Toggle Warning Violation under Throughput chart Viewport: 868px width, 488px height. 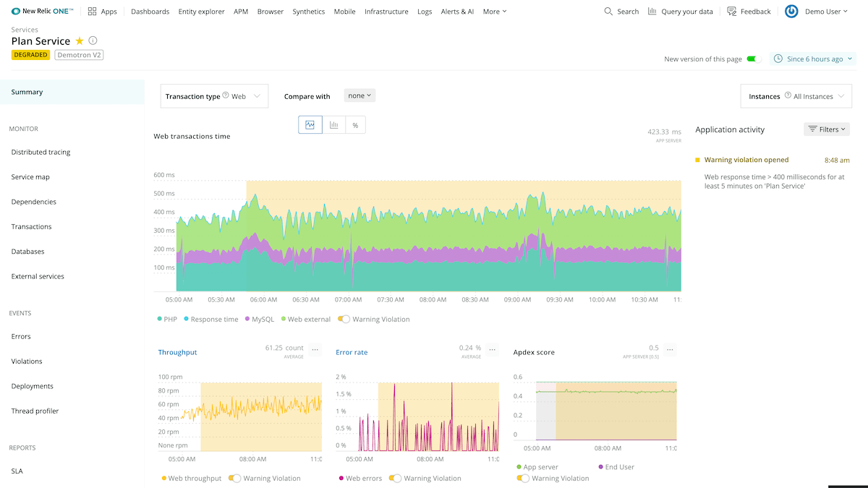(x=234, y=478)
